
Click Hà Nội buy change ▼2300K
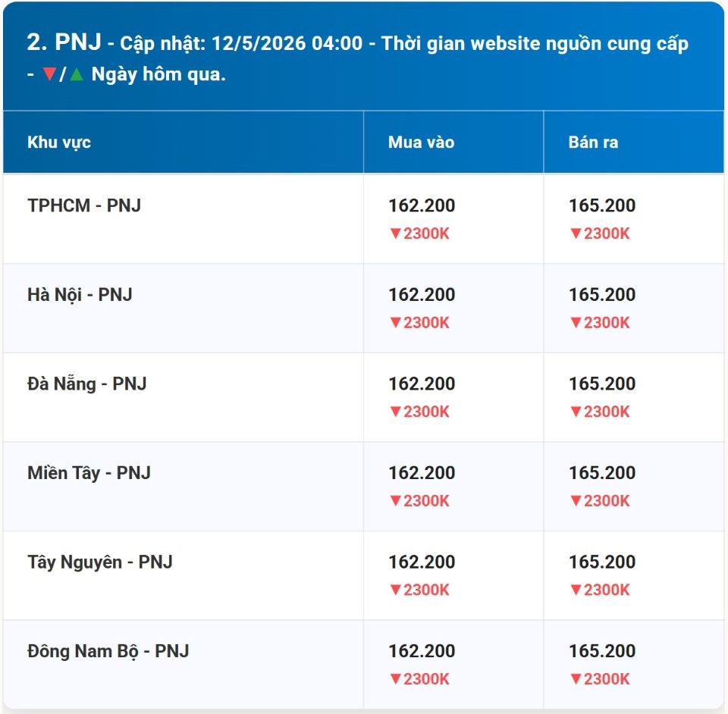click(419, 322)
